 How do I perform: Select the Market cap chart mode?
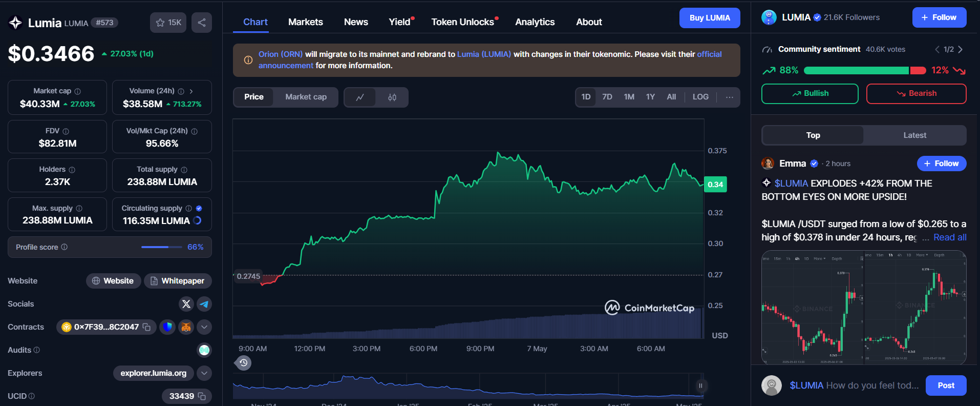pos(306,97)
